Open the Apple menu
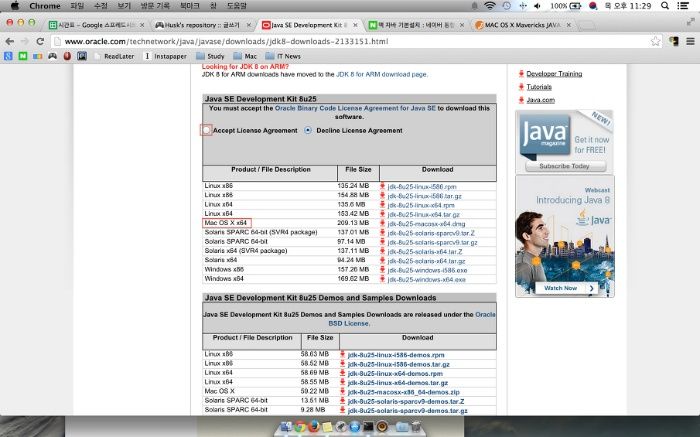Image resolution: width=700 pixels, height=437 pixels. point(14,6)
